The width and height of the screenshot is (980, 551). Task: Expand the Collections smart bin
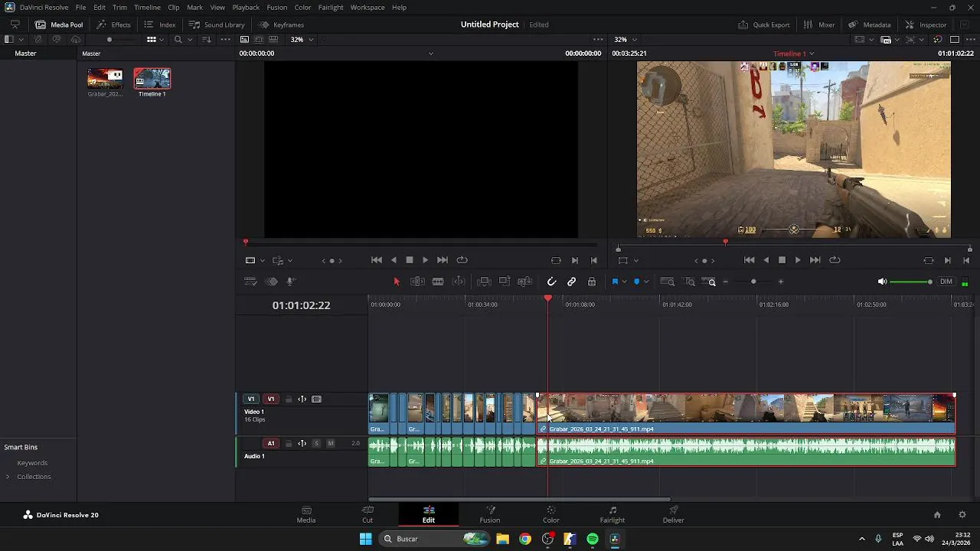pyautogui.click(x=8, y=477)
